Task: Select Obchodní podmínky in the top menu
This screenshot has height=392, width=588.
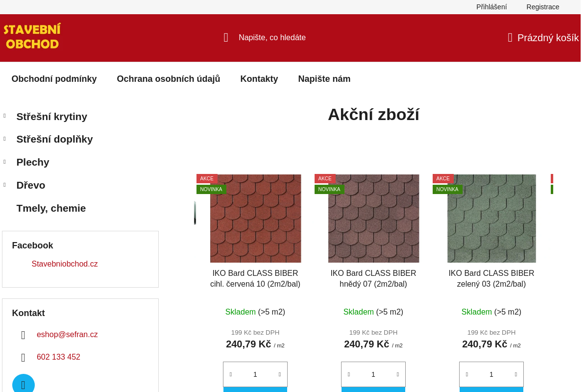Action: pos(54,78)
